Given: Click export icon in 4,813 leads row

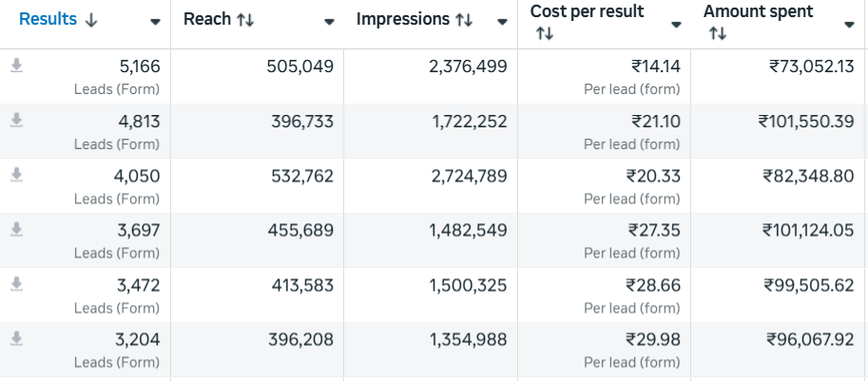Looking at the screenshot, I should tap(16, 121).
